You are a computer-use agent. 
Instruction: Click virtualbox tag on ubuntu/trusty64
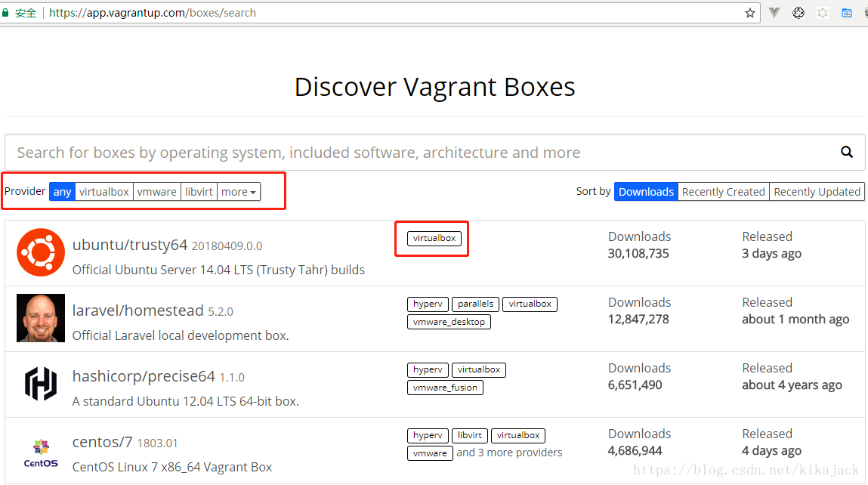click(434, 238)
